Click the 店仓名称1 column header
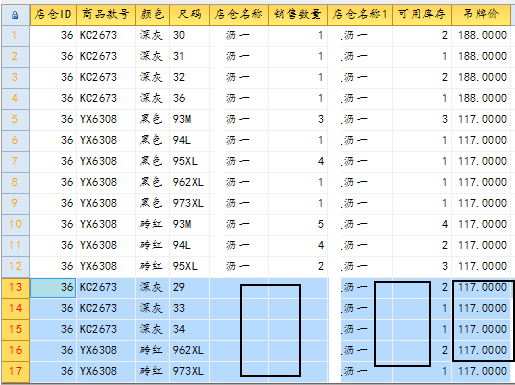 pyautogui.click(x=360, y=15)
